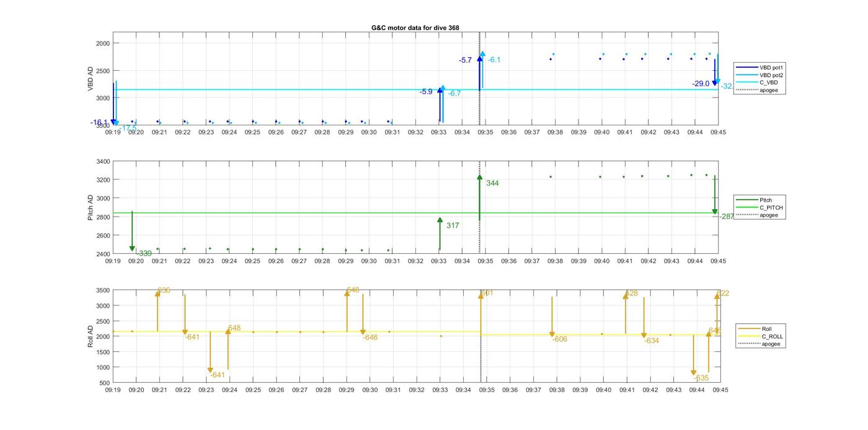Click the "-287" pitch annotation
The height and width of the screenshot is (430, 868).
726,217
